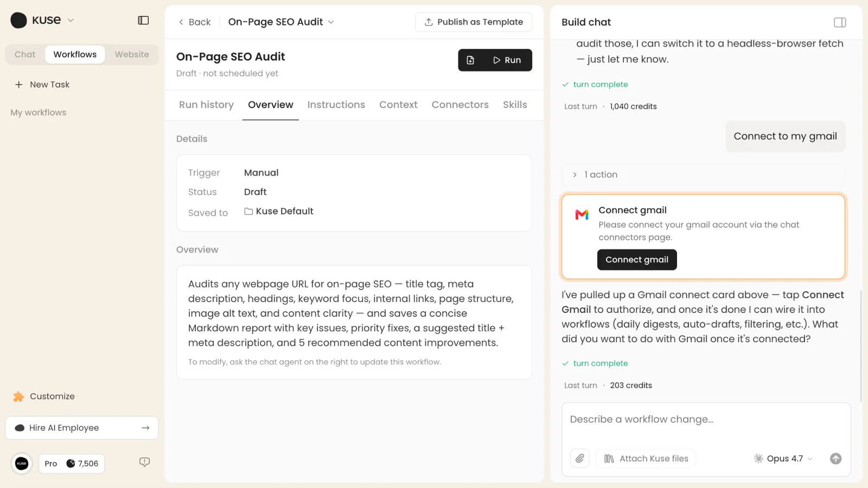This screenshot has width=868, height=488.
Task: Open Hire AI Employee
Action: (x=82, y=428)
